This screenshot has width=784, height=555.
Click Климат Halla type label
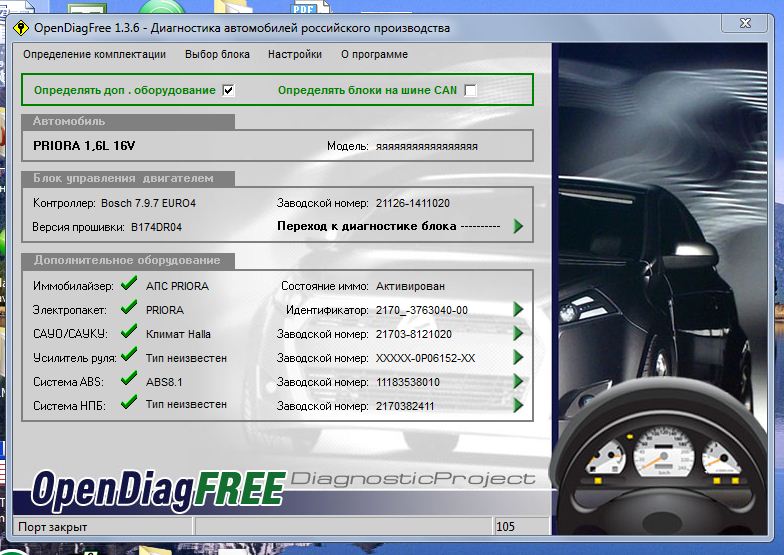pos(178,334)
